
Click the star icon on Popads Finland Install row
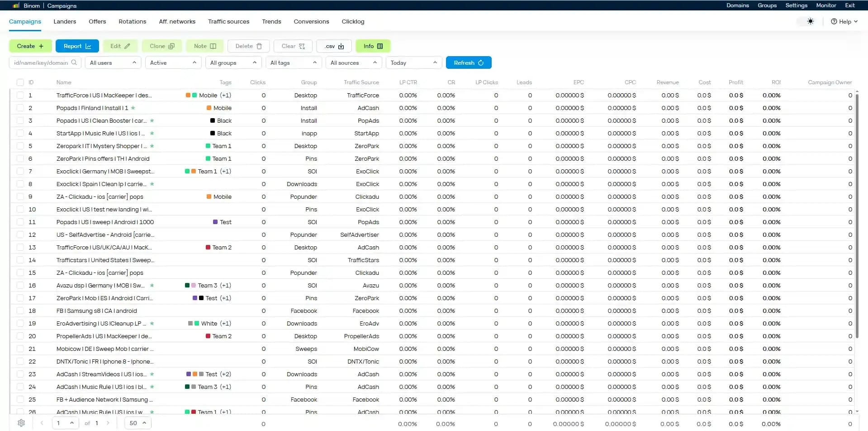click(x=133, y=108)
